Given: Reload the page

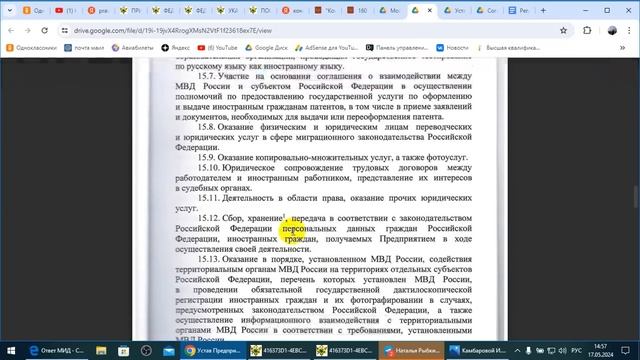Looking at the screenshot, I should [44, 31].
